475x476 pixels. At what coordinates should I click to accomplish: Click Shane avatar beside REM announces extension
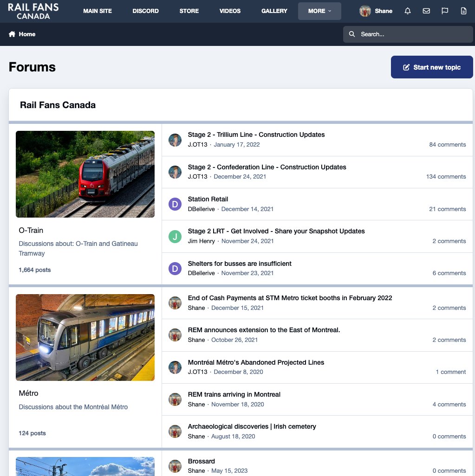[x=175, y=335]
